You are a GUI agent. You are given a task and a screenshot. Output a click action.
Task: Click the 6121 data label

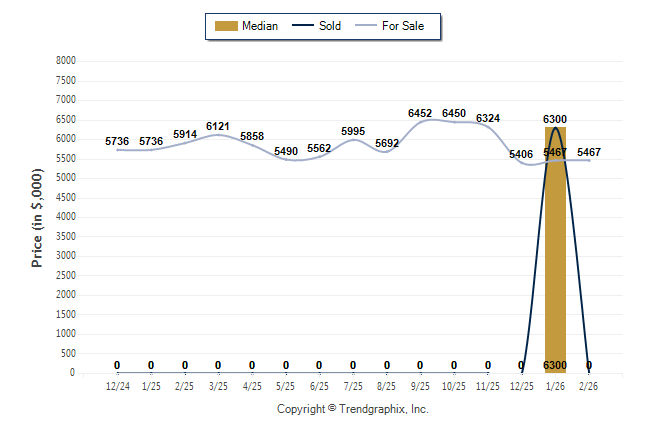218,127
